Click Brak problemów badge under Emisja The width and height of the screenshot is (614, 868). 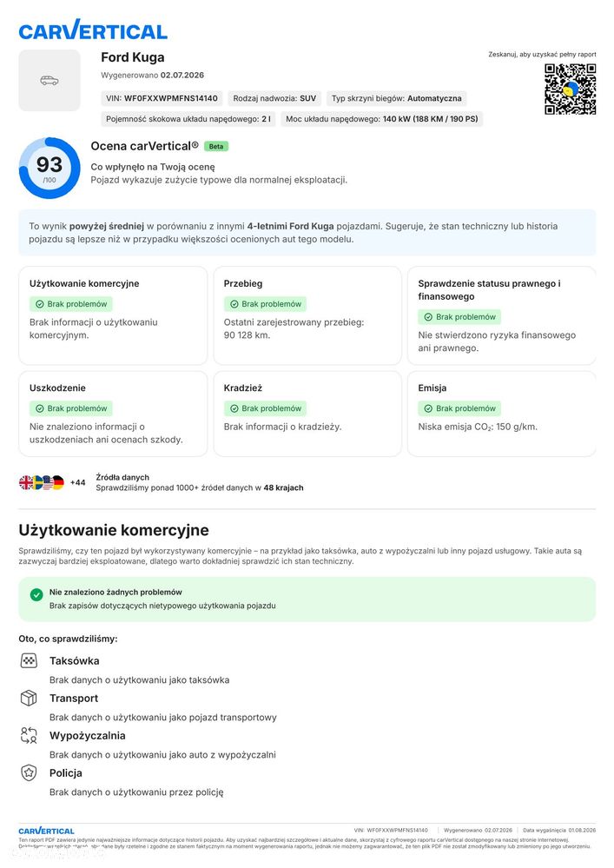(x=459, y=408)
